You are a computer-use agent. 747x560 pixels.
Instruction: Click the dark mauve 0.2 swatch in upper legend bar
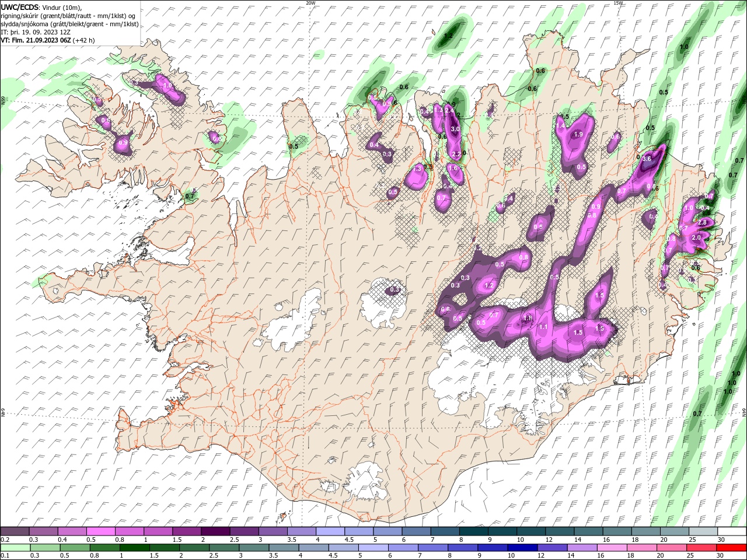coord(15,531)
